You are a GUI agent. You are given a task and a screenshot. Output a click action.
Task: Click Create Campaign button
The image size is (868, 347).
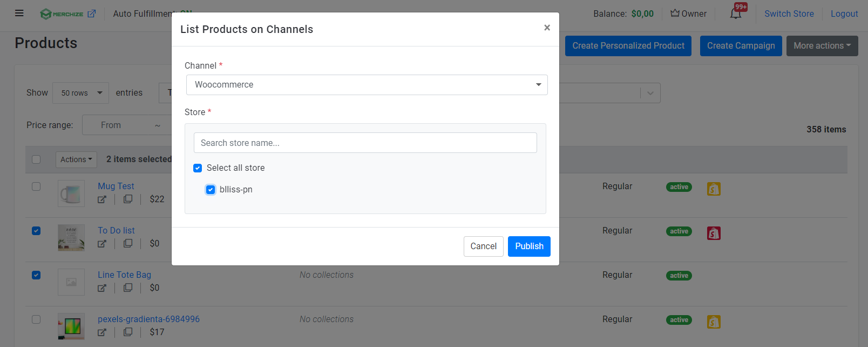pyautogui.click(x=741, y=46)
